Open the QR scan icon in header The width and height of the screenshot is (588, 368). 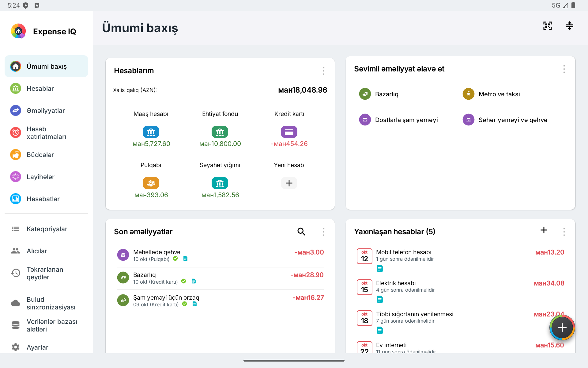point(548,26)
